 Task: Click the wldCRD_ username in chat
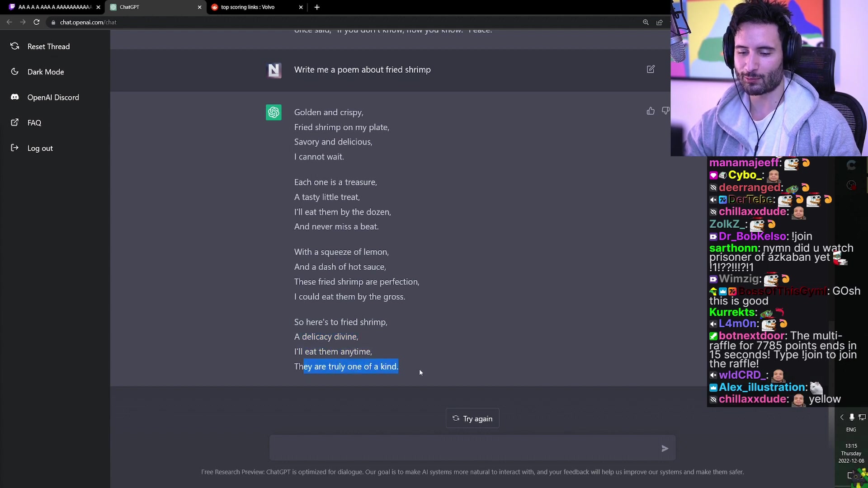point(741,375)
